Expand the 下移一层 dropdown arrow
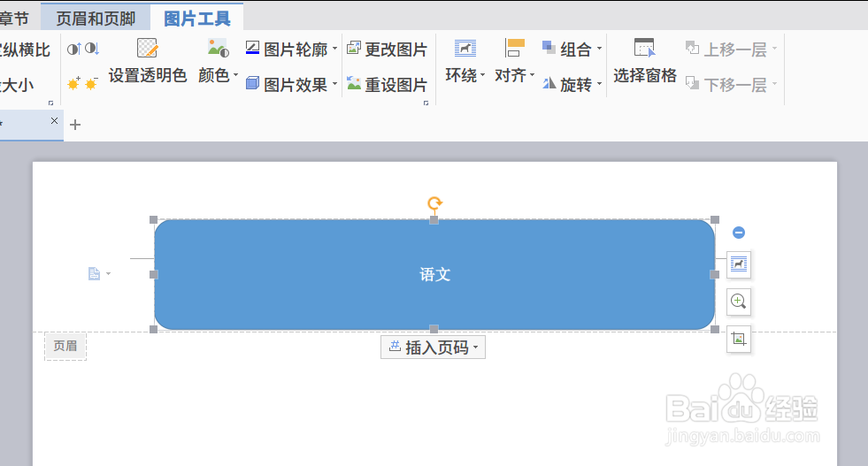The height and width of the screenshot is (466, 868). 774,84
